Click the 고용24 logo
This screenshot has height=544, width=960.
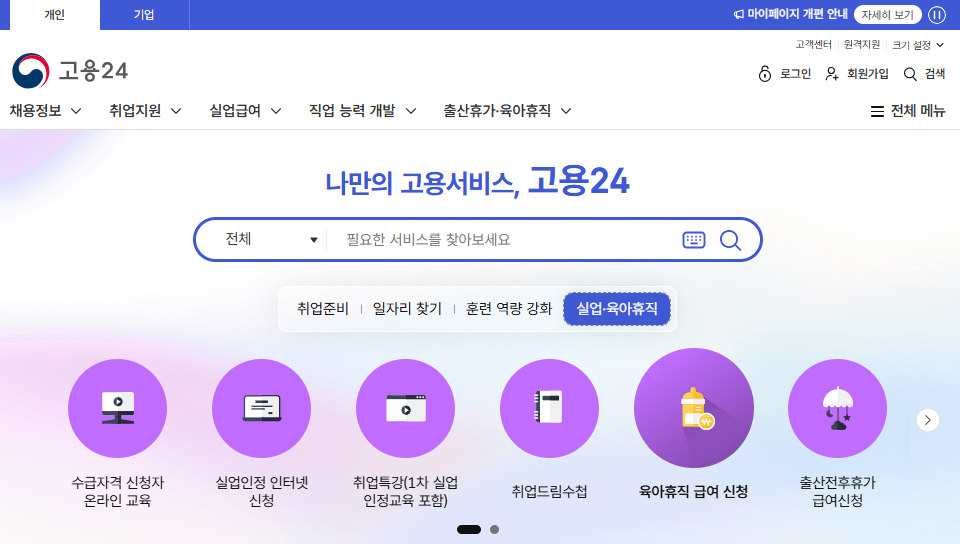[x=70, y=71]
